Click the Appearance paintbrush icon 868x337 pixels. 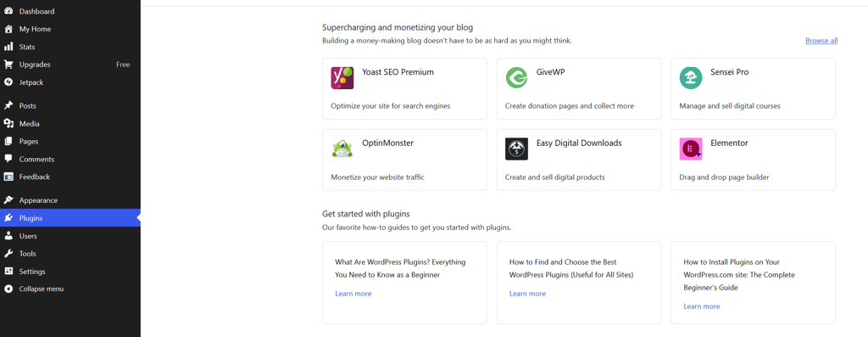coord(8,200)
